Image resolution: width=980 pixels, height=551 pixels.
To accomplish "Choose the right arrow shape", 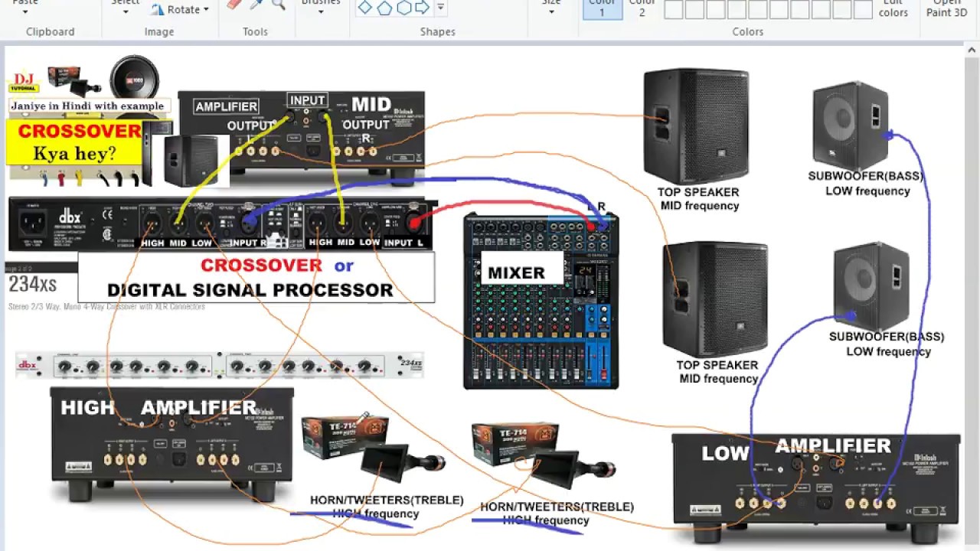I will pyautogui.click(x=423, y=8).
